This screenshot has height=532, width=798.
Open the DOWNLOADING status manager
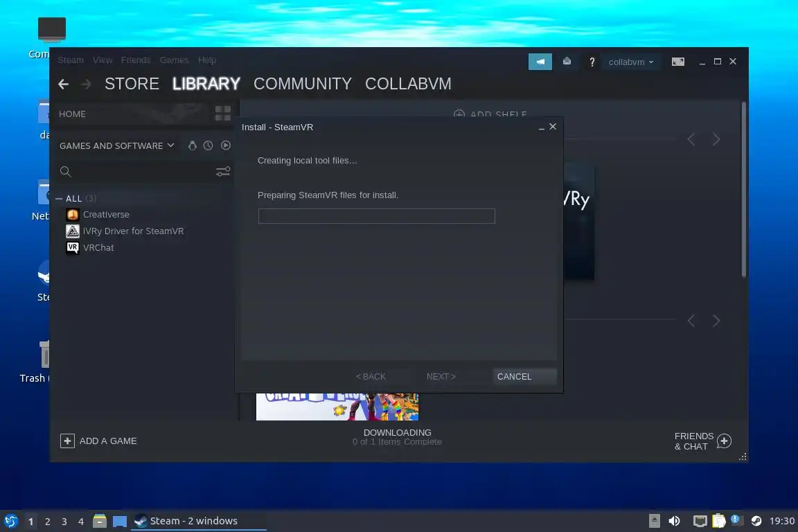click(x=398, y=437)
